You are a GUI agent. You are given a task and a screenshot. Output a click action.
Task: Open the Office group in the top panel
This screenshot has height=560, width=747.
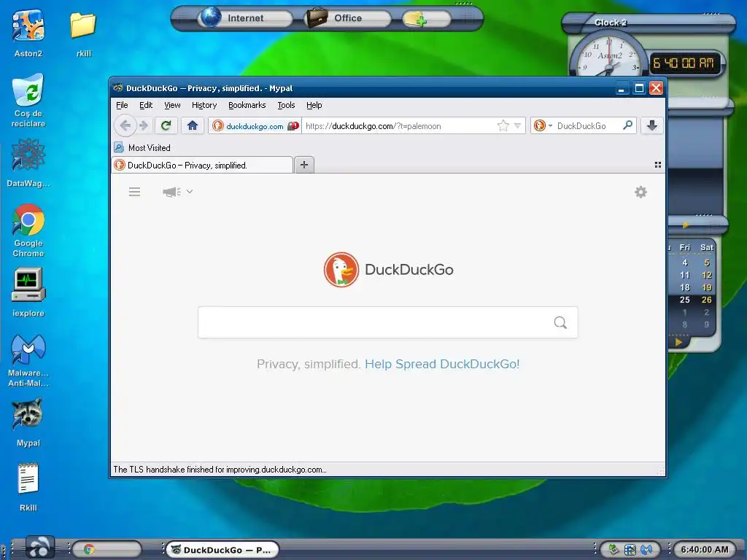(347, 18)
